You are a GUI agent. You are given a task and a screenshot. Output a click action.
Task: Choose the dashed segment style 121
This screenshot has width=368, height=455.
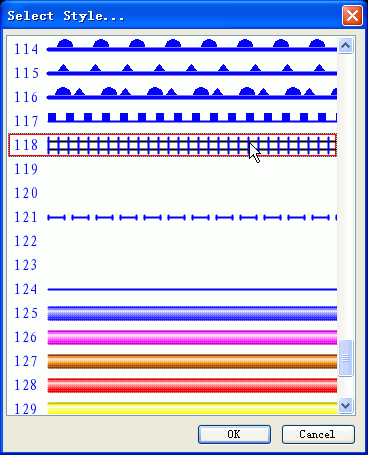coord(172,217)
